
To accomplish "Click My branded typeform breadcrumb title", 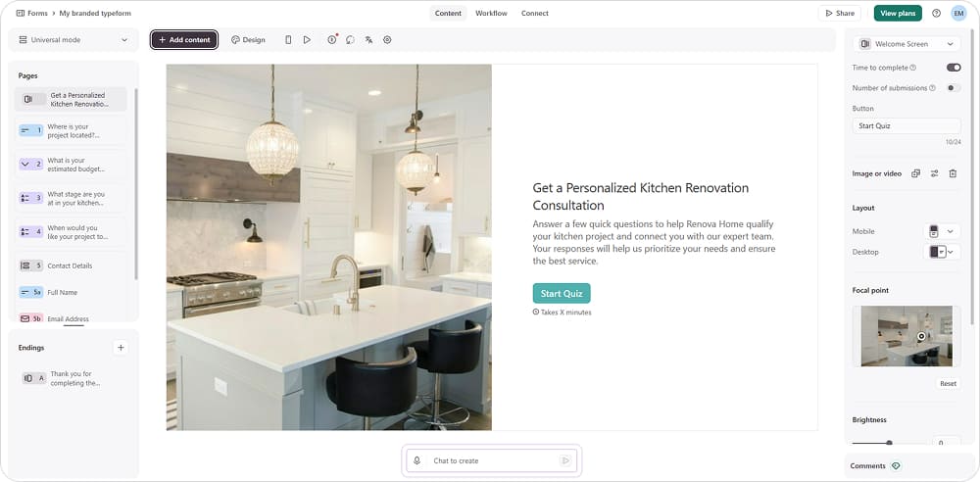I will click(95, 13).
